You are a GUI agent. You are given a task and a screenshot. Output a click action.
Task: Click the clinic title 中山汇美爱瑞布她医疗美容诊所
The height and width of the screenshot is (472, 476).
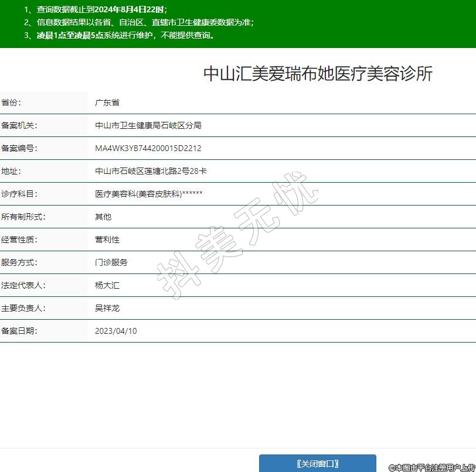[318, 74]
